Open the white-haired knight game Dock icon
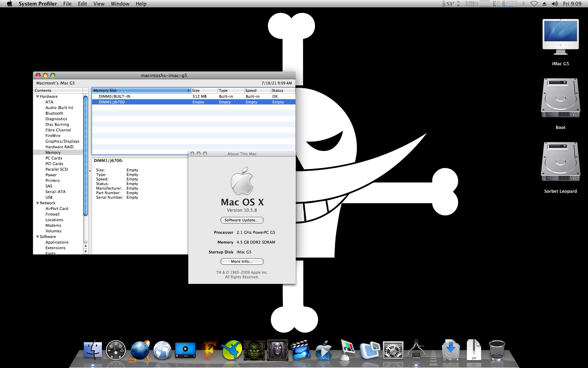 [278, 350]
